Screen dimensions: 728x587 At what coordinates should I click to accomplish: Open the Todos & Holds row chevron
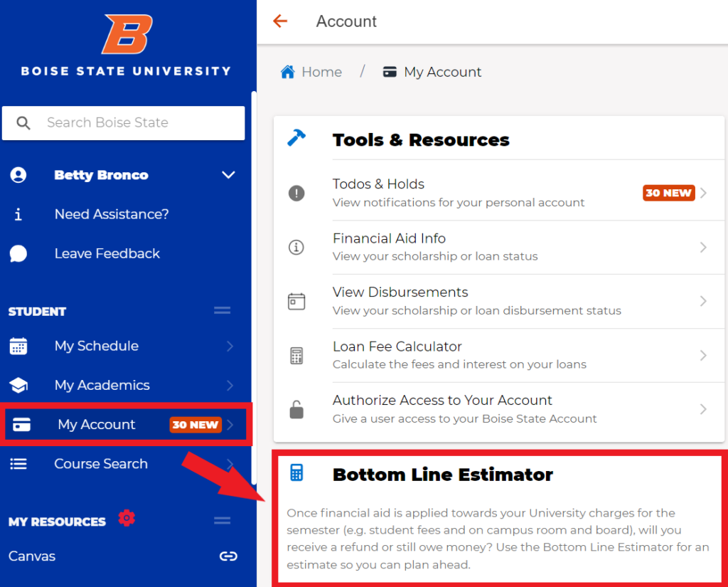tap(703, 193)
